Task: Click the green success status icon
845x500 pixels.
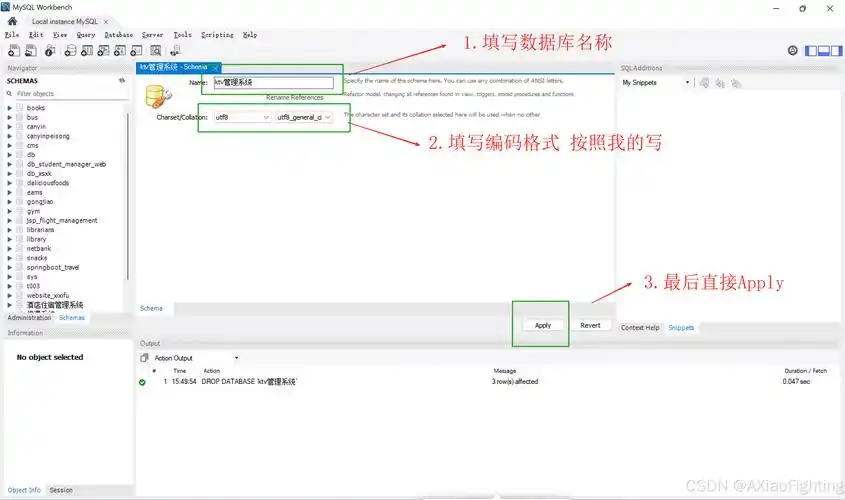Action: click(142, 382)
